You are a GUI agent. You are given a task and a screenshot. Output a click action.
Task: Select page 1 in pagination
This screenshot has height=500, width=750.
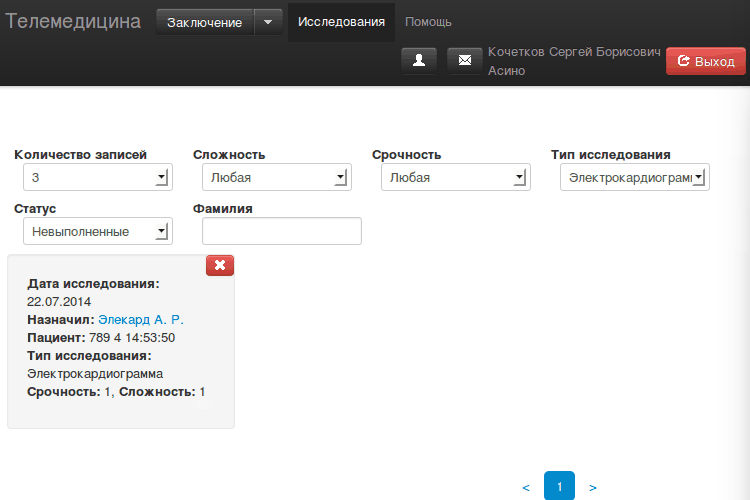click(x=559, y=487)
